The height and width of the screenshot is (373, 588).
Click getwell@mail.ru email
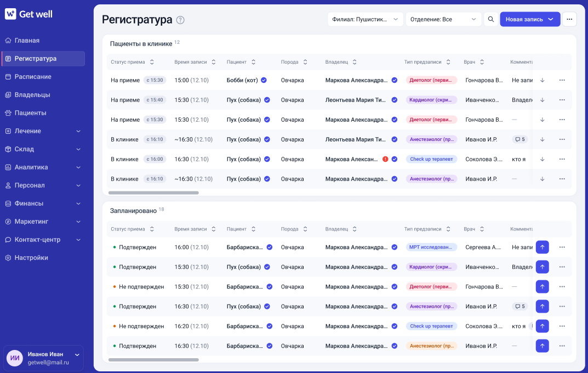48,363
